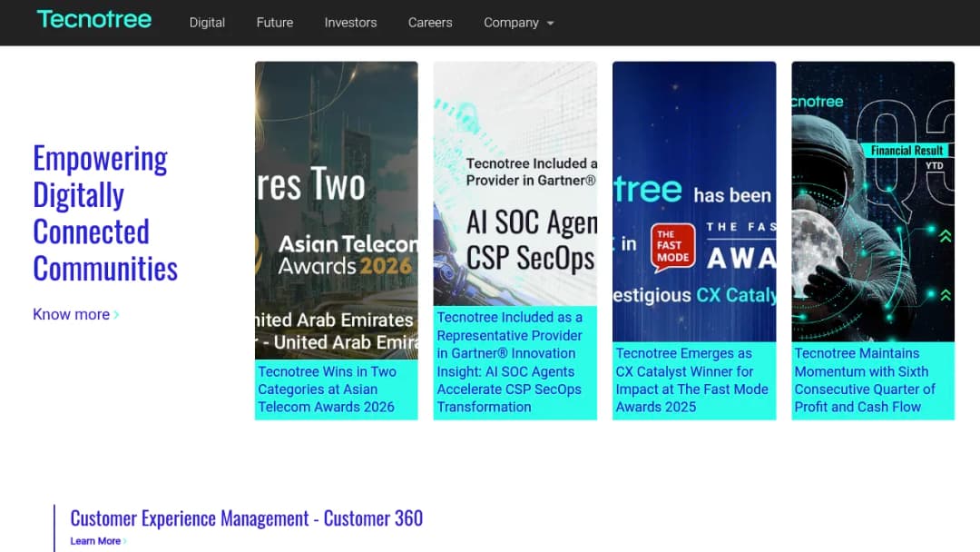Open the Future menu item
Viewport: 980px width, 552px height.
274,23
